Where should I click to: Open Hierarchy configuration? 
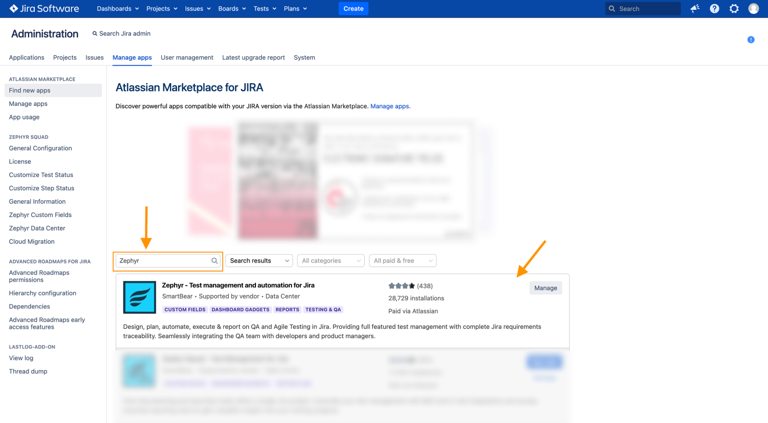[x=43, y=293]
